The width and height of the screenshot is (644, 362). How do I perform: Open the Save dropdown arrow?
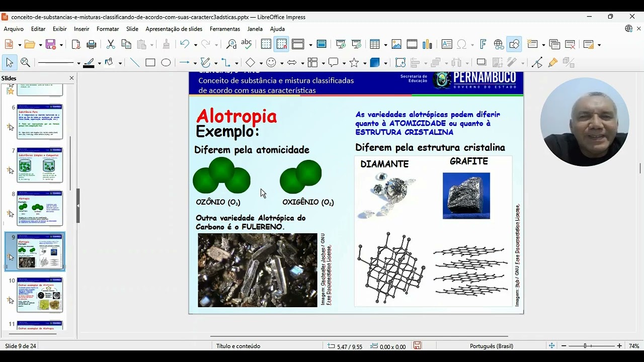61,45
